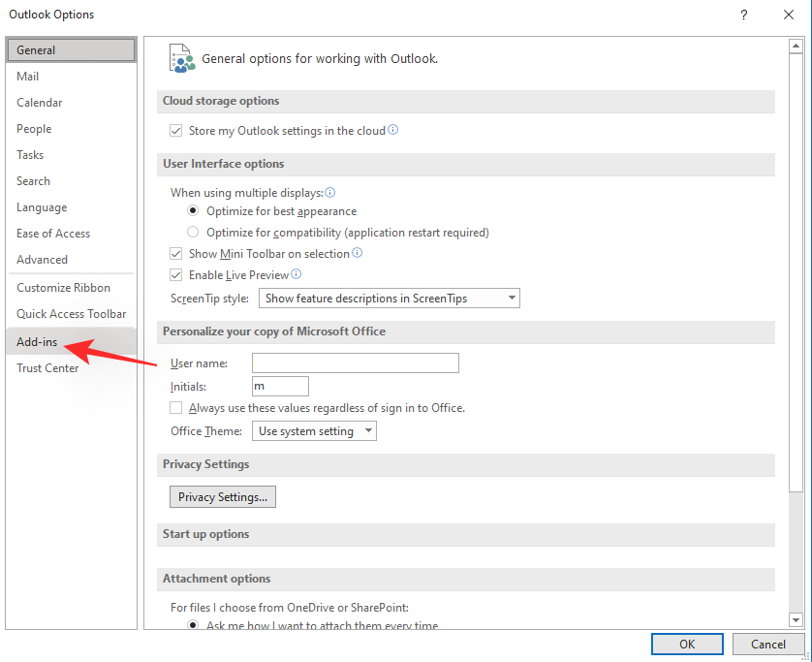Image resolution: width=812 pixels, height=662 pixels.
Task: Go to Advanced options
Action: (72, 260)
